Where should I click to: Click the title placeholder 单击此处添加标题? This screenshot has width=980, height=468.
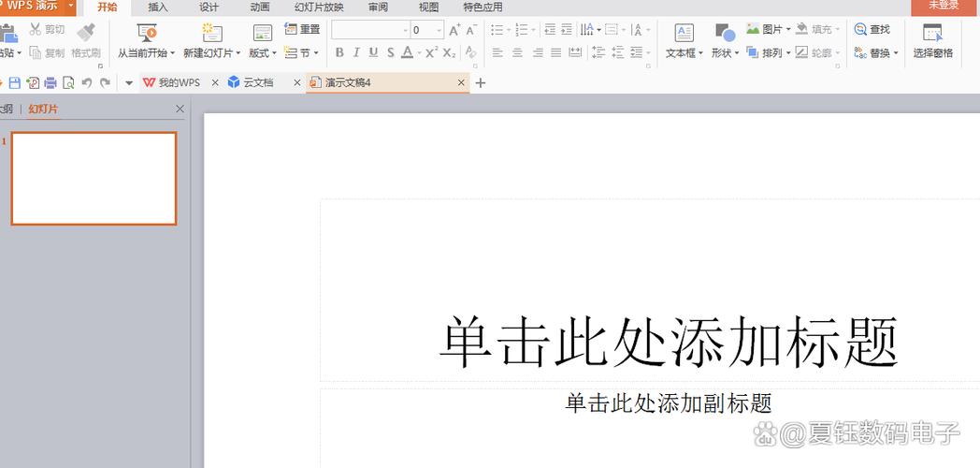(669, 343)
